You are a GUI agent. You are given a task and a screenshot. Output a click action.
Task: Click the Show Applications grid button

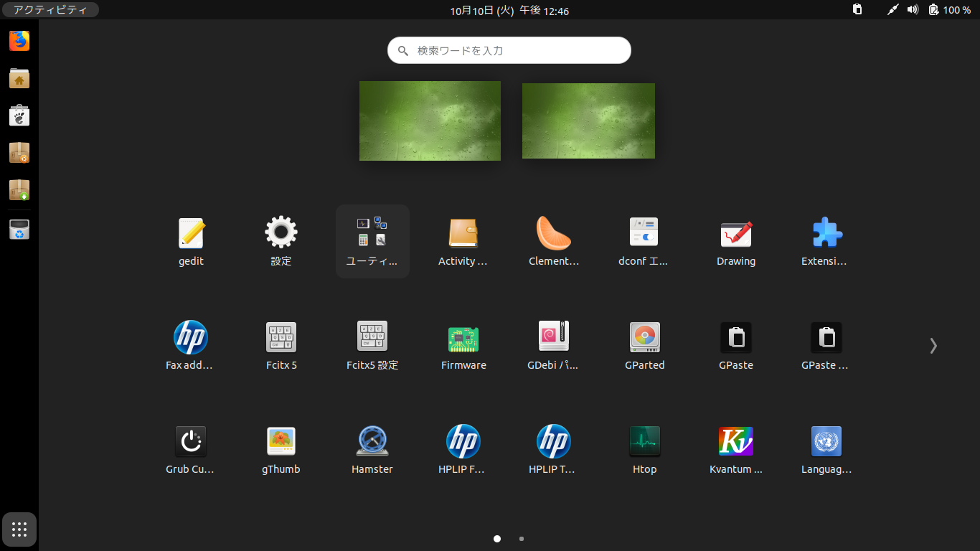point(19,530)
